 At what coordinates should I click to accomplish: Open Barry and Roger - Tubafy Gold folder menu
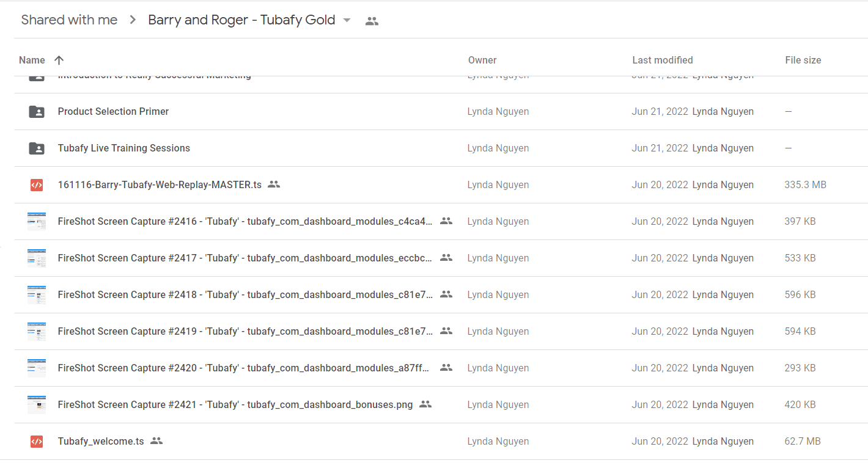tap(241, 20)
